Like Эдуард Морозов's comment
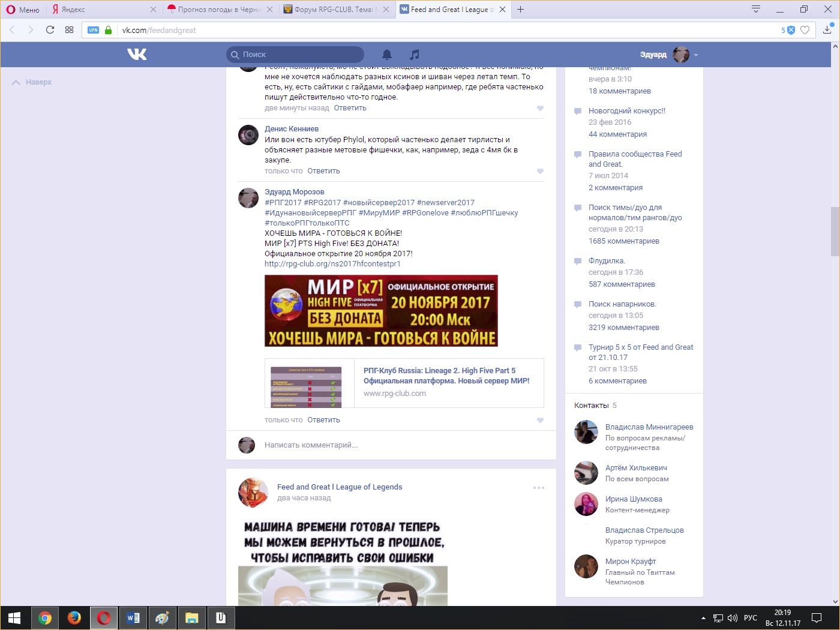The image size is (840, 630). pos(540,421)
